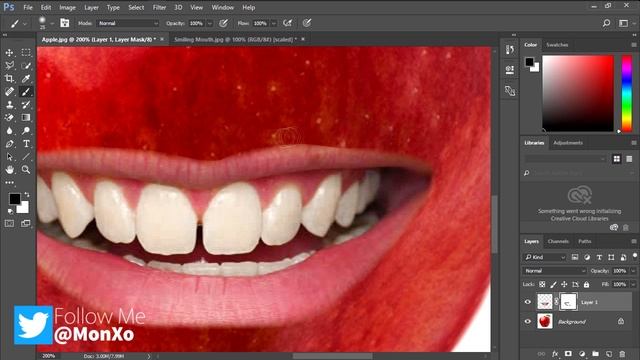The width and height of the screenshot is (640, 360).
Task: Select the Quick Selection tool
Action: tap(26, 65)
